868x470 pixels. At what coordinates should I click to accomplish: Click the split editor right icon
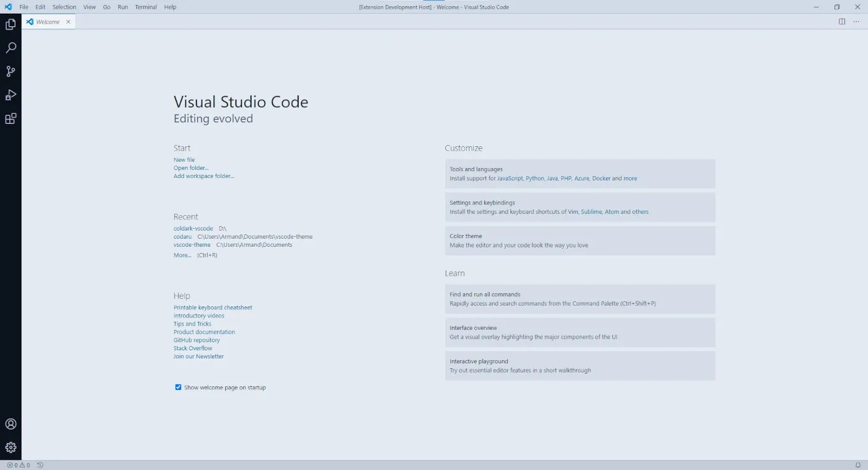pyautogui.click(x=842, y=22)
